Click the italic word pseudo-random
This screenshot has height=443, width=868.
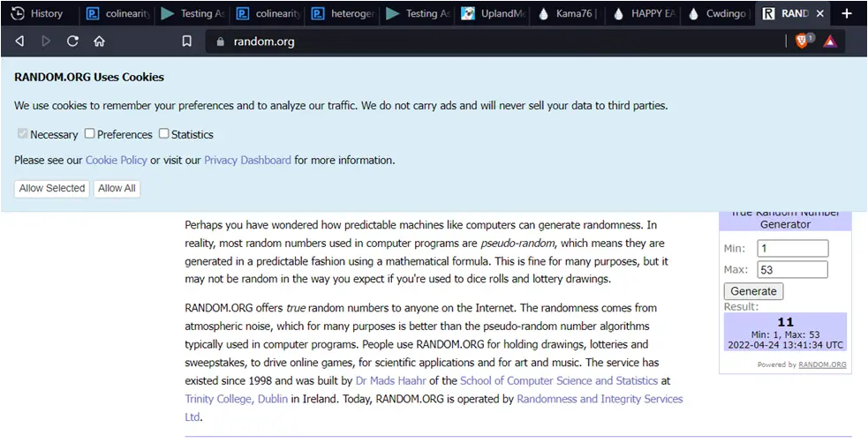coord(517,244)
